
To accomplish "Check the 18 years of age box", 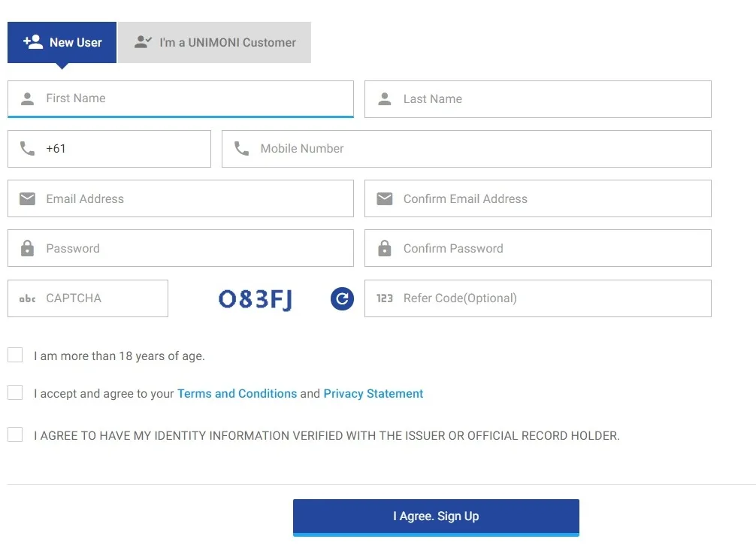I will [15, 355].
